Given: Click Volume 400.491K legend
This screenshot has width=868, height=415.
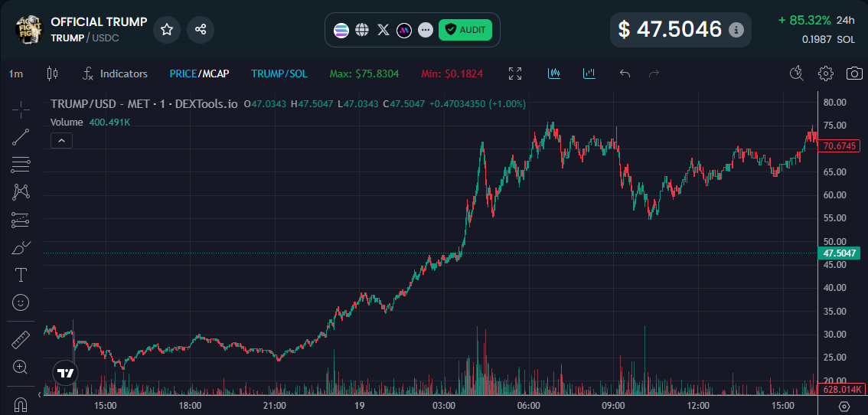Looking at the screenshot, I should click(x=91, y=122).
